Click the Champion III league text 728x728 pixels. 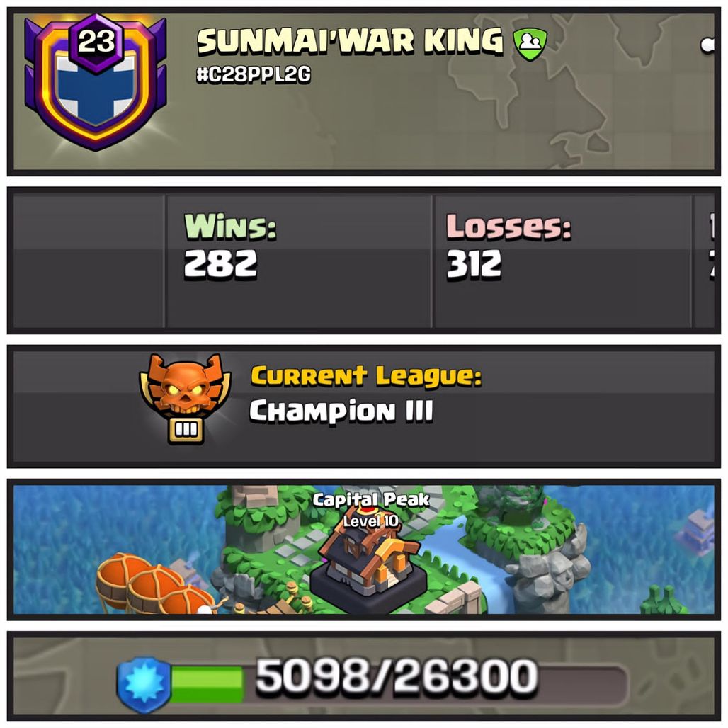click(x=341, y=411)
